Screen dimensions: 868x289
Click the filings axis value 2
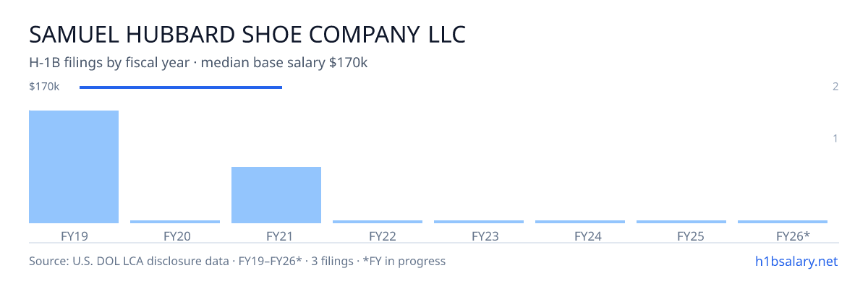tap(835, 87)
